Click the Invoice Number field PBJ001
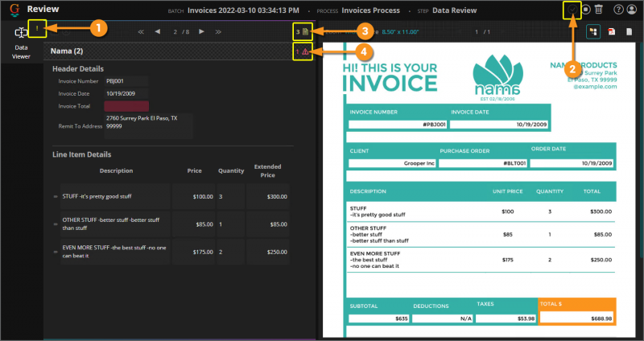The image size is (644, 341). click(x=126, y=81)
